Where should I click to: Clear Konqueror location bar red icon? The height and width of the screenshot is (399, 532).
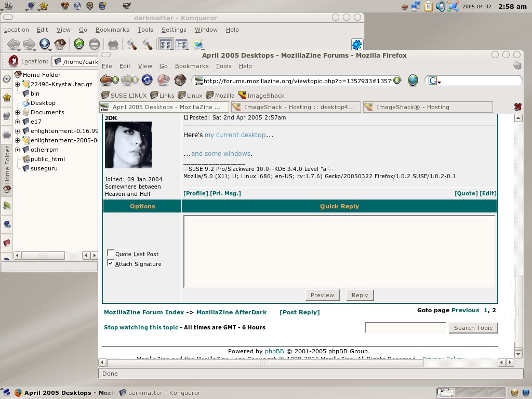pos(13,61)
